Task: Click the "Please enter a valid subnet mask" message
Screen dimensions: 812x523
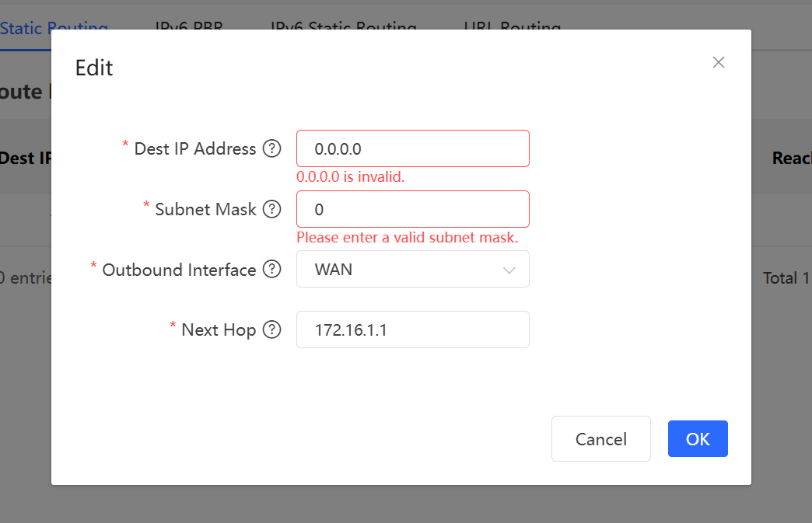Action: pos(407,238)
